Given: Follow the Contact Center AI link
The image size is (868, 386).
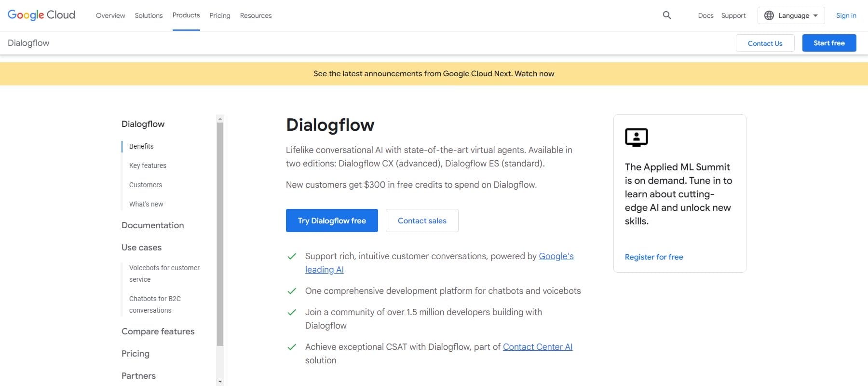Looking at the screenshot, I should [x=538, y=347].
